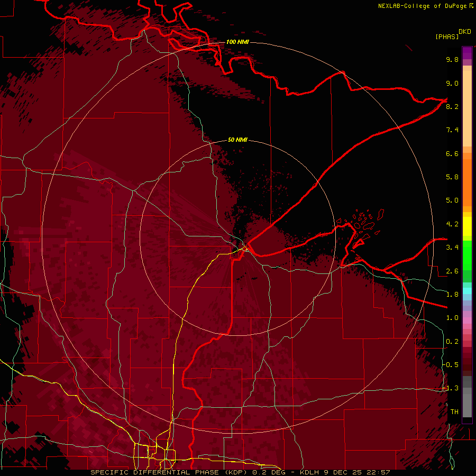Click the 9.0 value on the color scale
Screen dimensions: 476x476
click(452, 83)
